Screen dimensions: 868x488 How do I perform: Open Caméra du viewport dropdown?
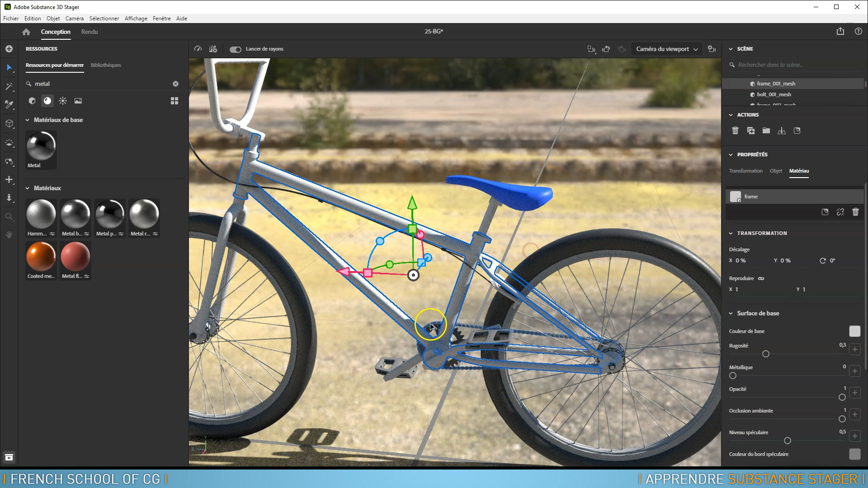(667, 49)
